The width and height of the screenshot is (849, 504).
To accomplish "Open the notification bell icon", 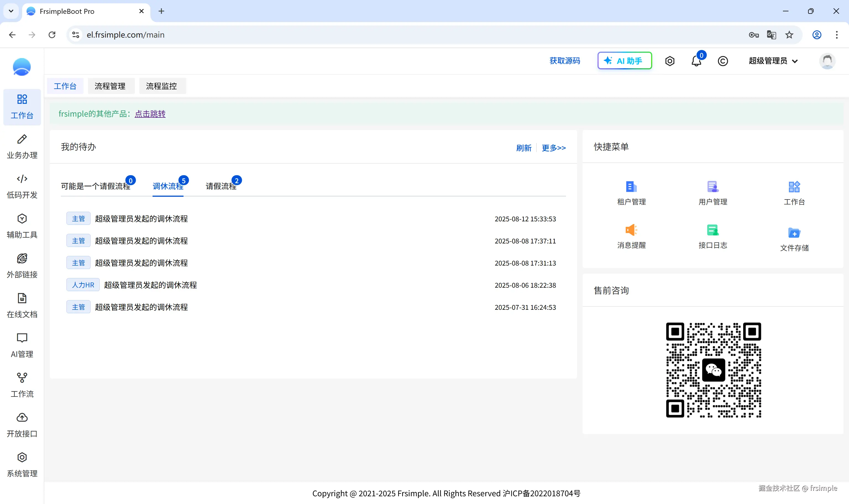I will pos(696,61).
